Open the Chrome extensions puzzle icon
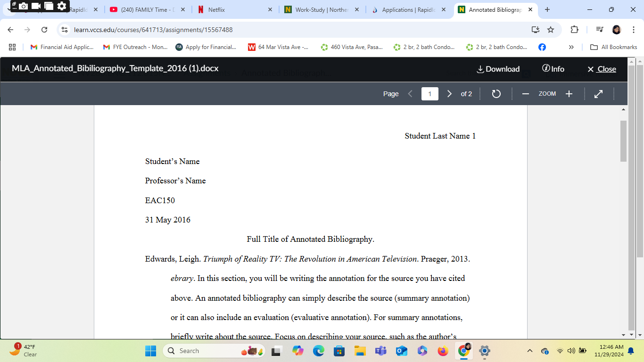This screenshot has width=644, height=362. [574, 29]
